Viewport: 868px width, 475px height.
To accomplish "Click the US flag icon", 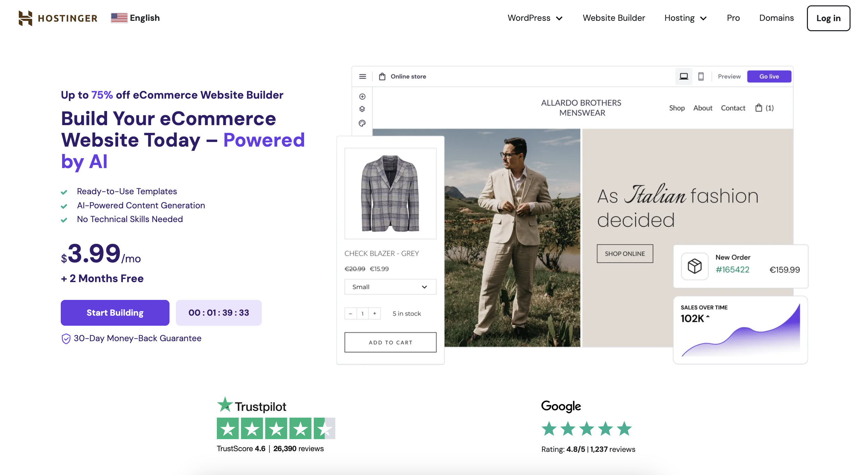I will (119, 18).
